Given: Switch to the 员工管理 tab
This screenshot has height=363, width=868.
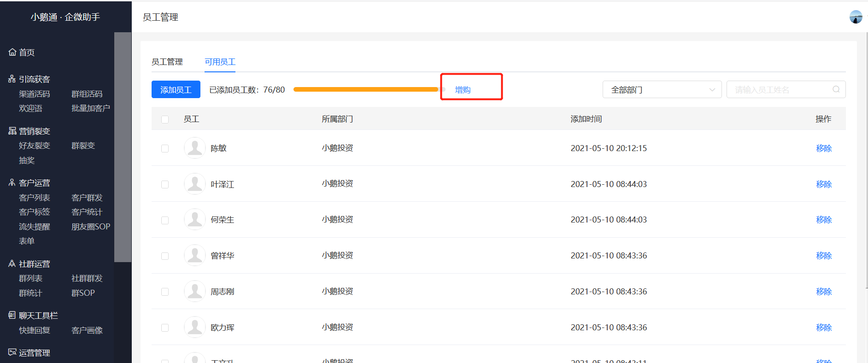Looking at the screenshot, I should click(x=167, y=62).
